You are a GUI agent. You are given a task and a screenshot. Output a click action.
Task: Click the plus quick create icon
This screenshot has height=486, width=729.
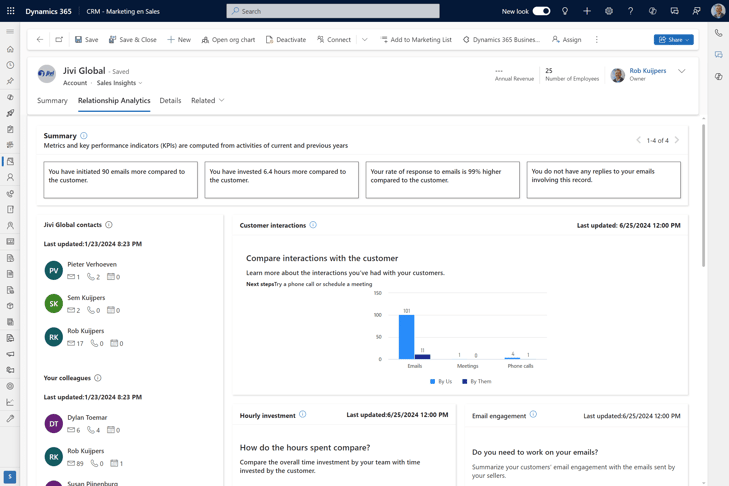click(x=587, y=11)
